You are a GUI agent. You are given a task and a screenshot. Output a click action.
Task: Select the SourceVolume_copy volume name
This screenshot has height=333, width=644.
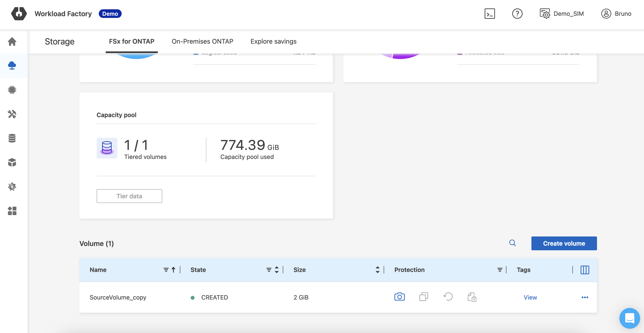coord(118,297)
